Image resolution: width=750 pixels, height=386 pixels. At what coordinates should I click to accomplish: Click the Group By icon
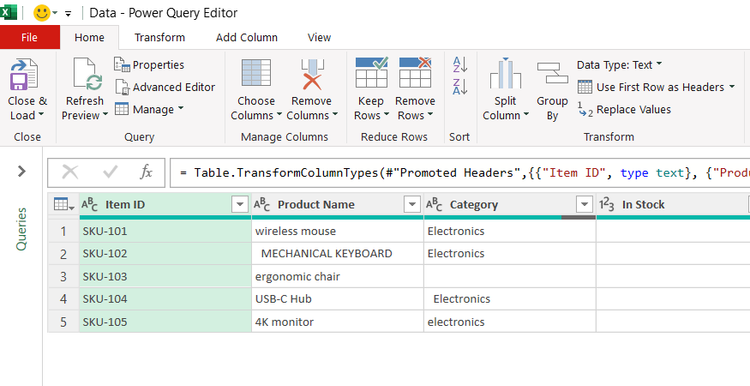point(552,73)
